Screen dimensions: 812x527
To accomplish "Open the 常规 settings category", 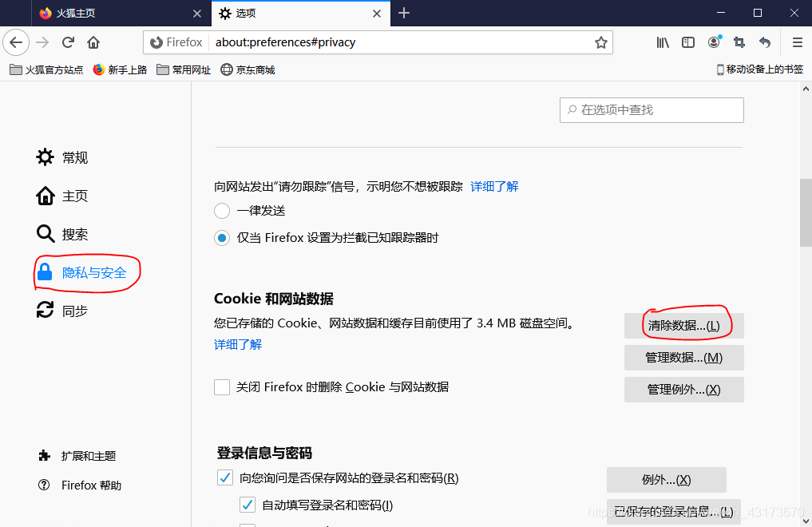I will click(x=62, y=157).
